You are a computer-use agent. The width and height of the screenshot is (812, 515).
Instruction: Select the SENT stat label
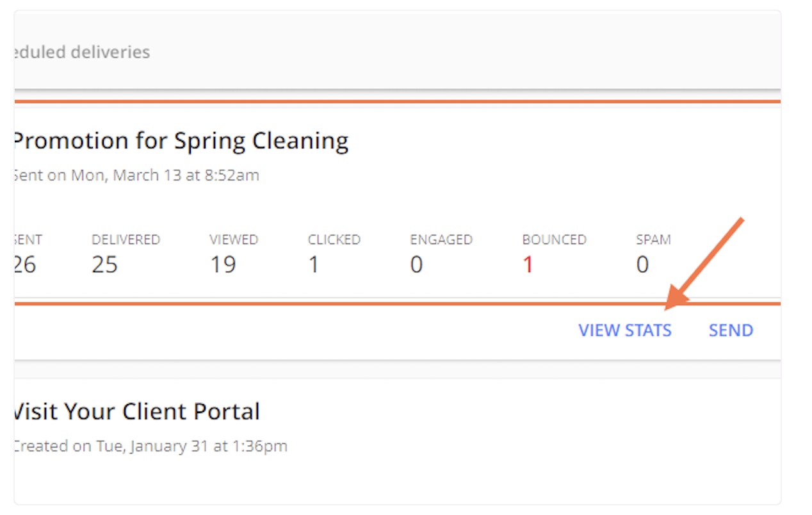click(x=28, y=240)
